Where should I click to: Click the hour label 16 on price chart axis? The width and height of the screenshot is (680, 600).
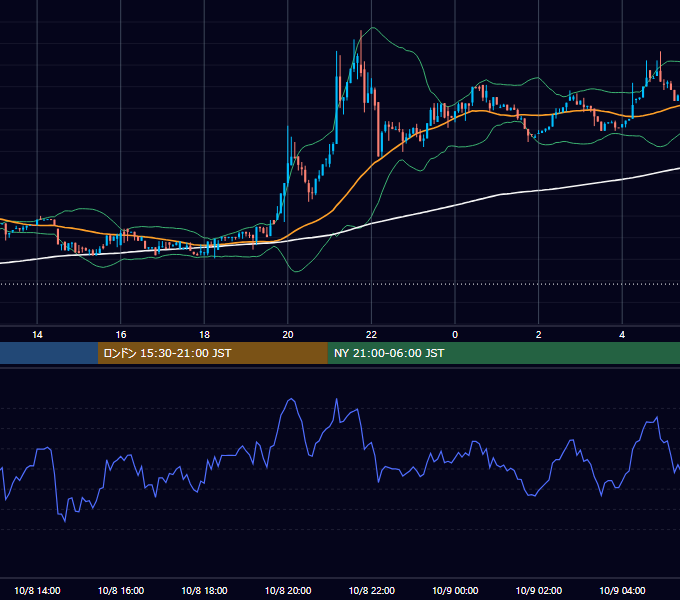click(121, 335)
